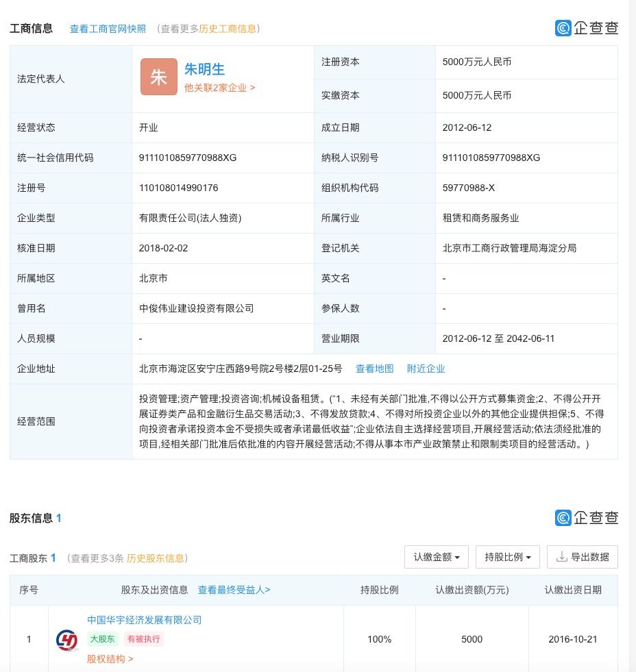Open legal representative 朱明生 profile
The height and width of the screenshot is (672, 636).
pos(204,69)
